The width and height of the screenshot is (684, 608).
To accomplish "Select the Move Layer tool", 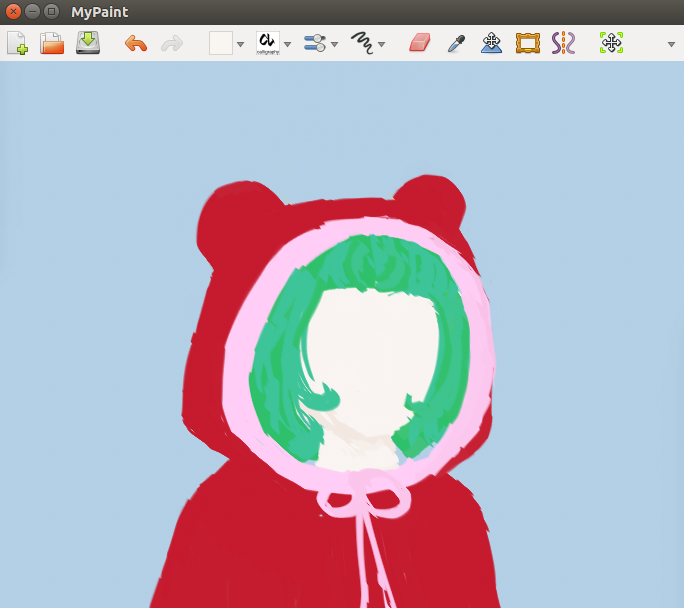I will tap(491, 43).
